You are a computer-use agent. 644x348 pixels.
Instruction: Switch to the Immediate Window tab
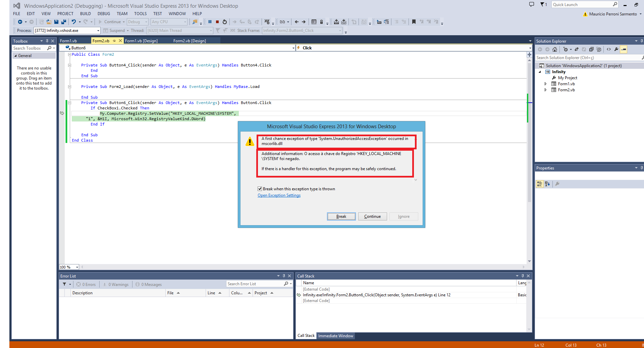(x=335, y=336)
